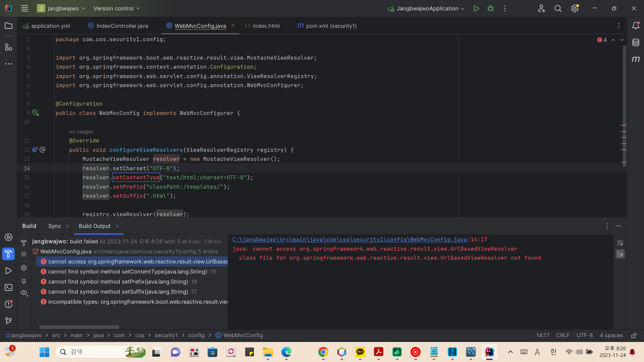Select incompatible types build error
The width and height of the screenshot is (644, 362).
(x=132, y=302)
